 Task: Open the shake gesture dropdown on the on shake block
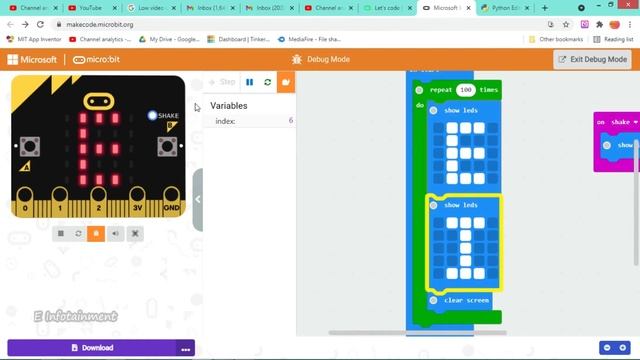tap(635, 122)
